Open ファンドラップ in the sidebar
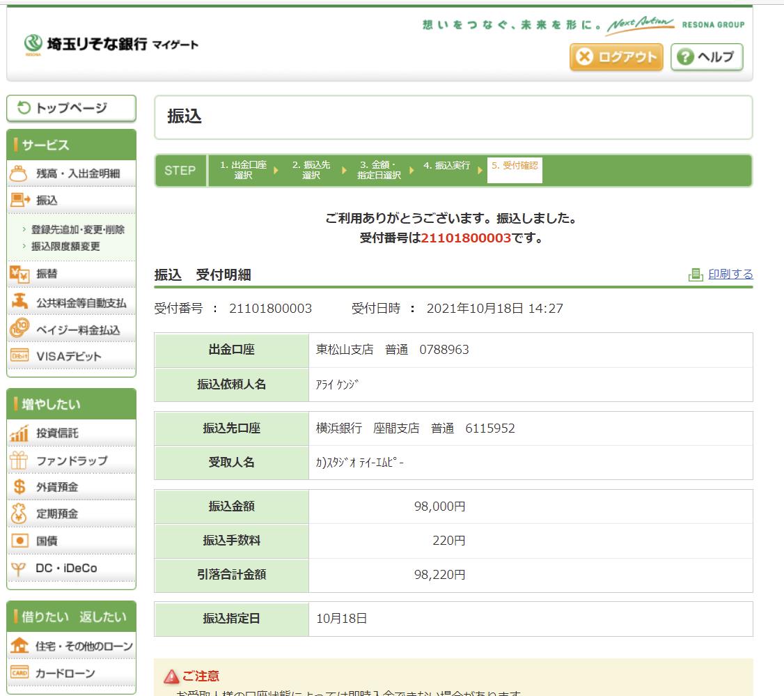The width and height of the screenshot is (784, 696). click(72, 461)
